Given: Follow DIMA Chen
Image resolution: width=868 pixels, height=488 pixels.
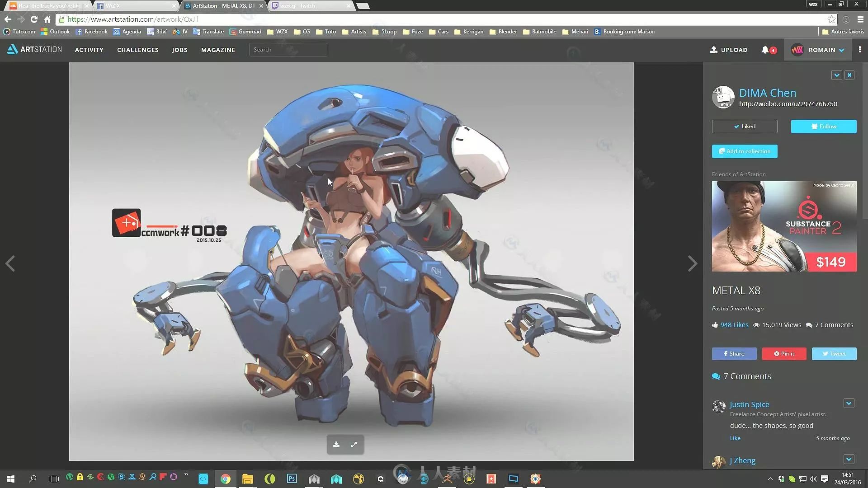Looking at the screenshot, I should click(824, 127).
